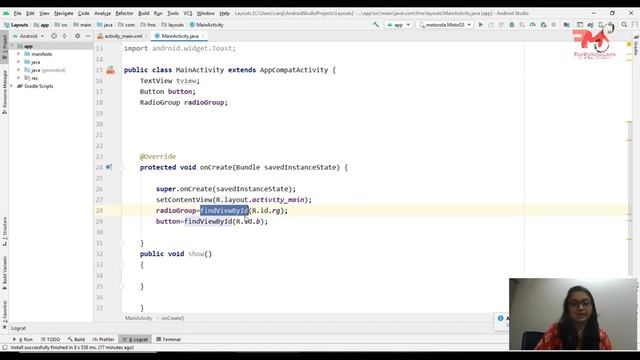
Task: Open the Profiler tool window
Action: point(103,339)
